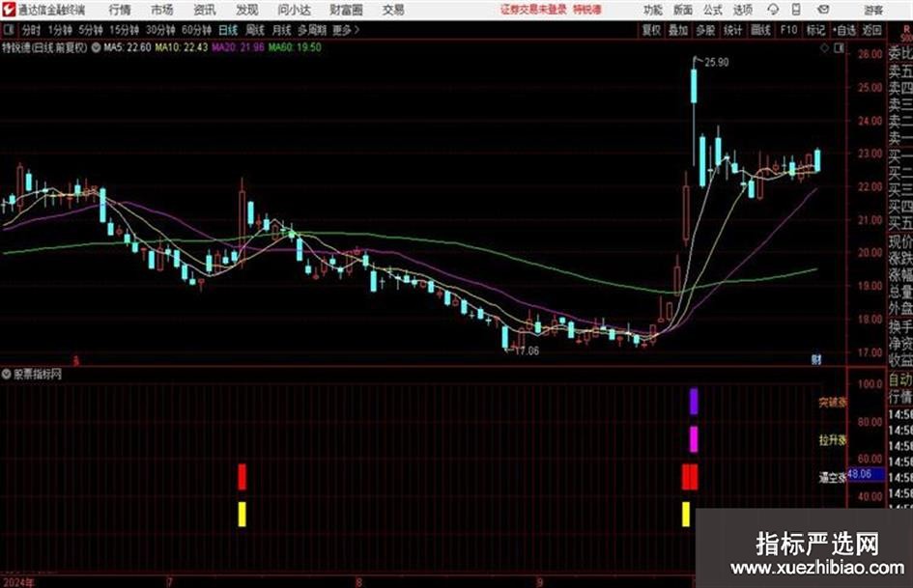Open the 选项 menu

coord(742,10)
